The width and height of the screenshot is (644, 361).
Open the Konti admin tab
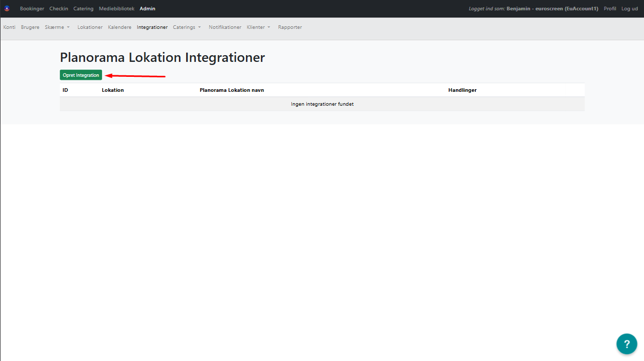click(x=9, y=27)
